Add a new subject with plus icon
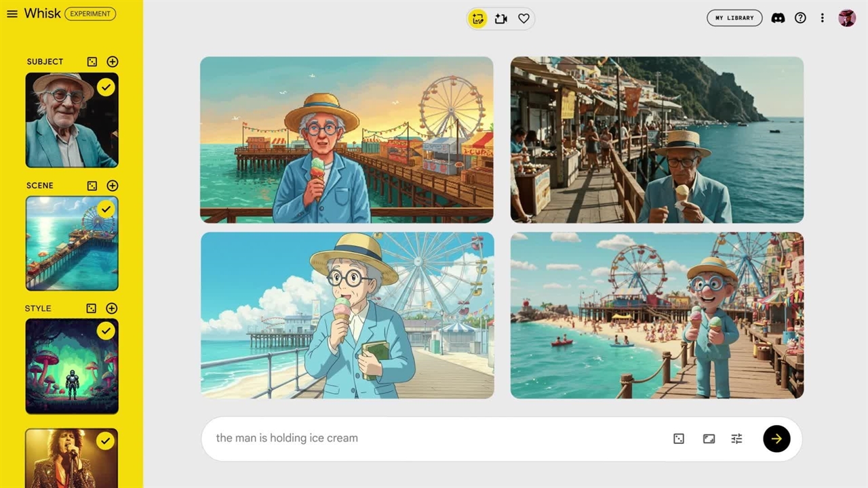Viewport: 868px width, 488px height. [113, 62]
